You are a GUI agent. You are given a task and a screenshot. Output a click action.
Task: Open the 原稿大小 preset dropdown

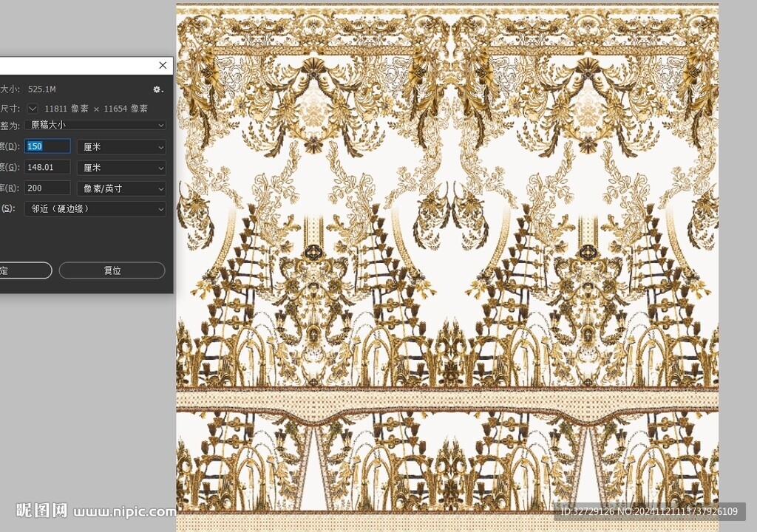point(95,125)
